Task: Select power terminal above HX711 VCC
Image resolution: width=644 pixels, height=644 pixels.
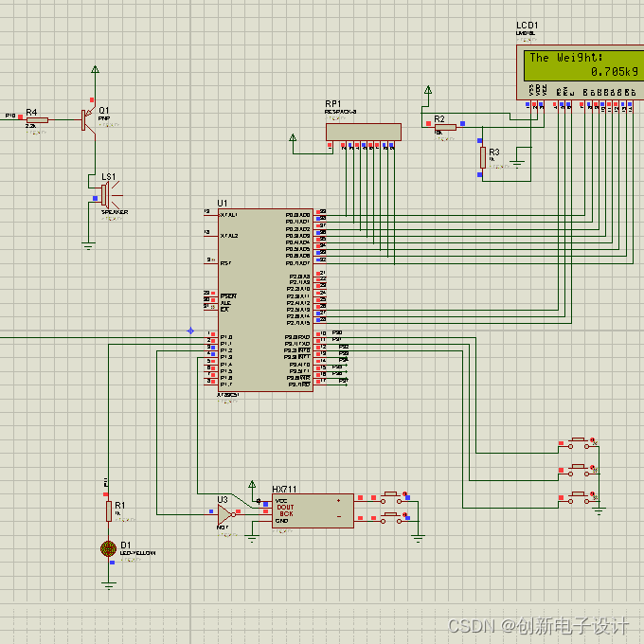Action: tap(252, 485)
